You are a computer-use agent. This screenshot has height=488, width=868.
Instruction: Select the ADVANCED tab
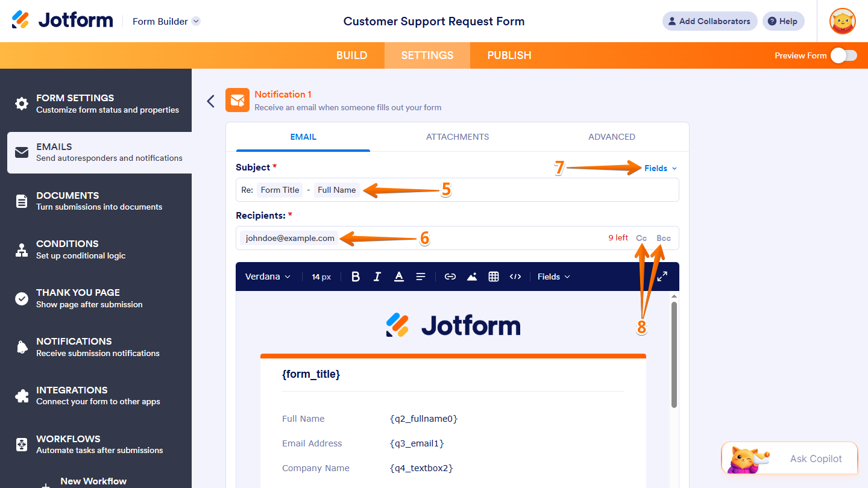point(612,137)
